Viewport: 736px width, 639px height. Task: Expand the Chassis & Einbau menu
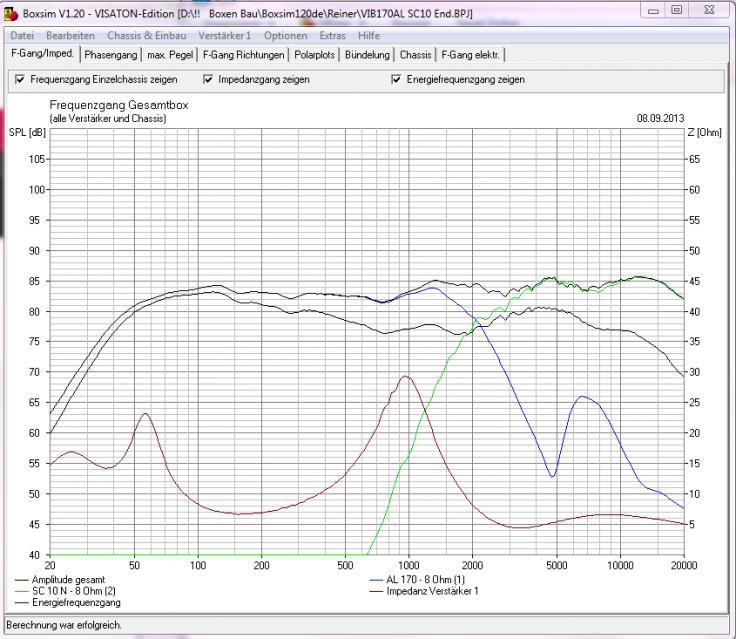tap(146, 36)
